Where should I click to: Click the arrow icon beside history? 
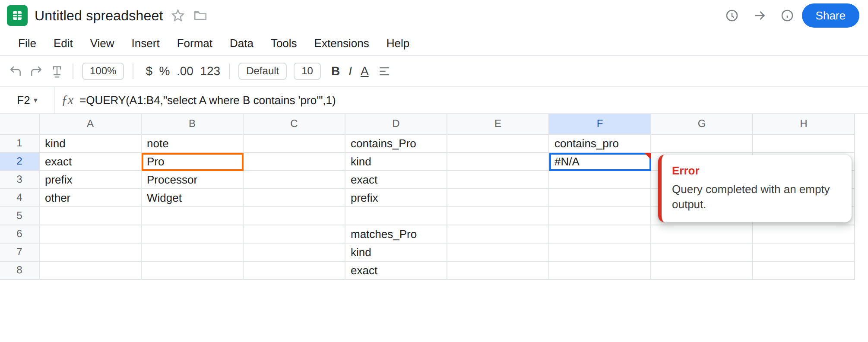[760, 16]
